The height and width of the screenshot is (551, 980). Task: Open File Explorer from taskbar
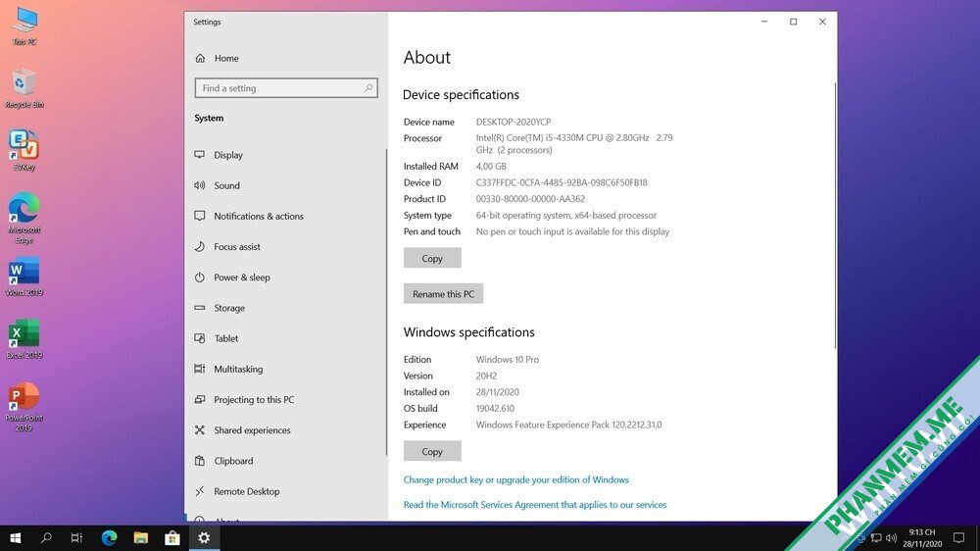(x=141, y=538)
